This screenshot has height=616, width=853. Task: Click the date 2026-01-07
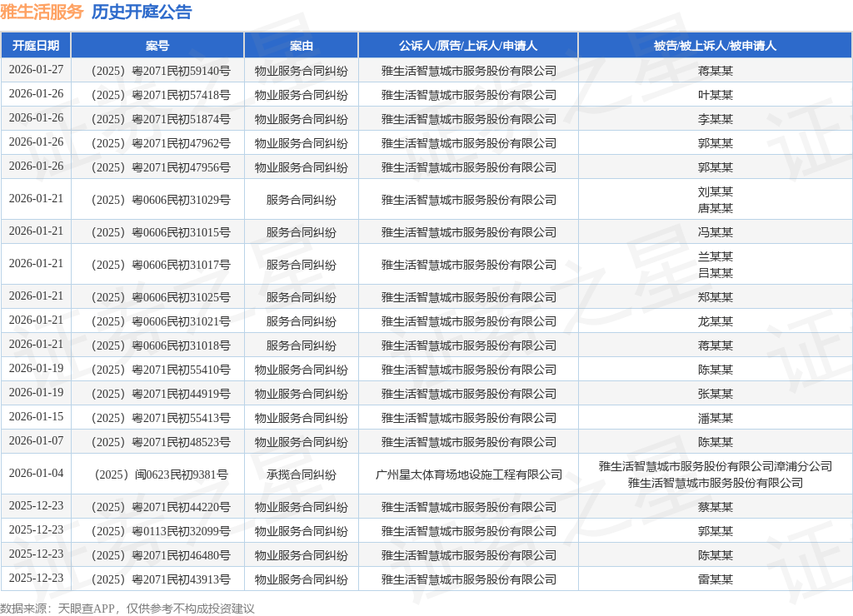(36, 441)
